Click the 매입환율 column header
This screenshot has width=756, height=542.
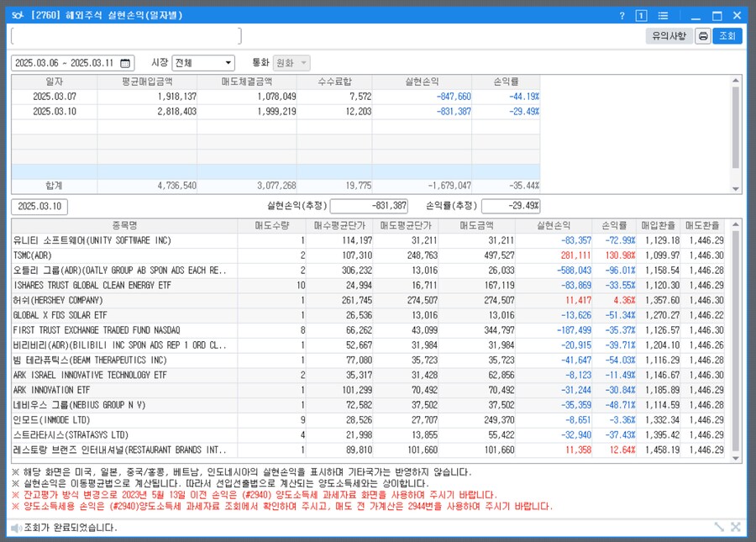click(x=658, y=226)
